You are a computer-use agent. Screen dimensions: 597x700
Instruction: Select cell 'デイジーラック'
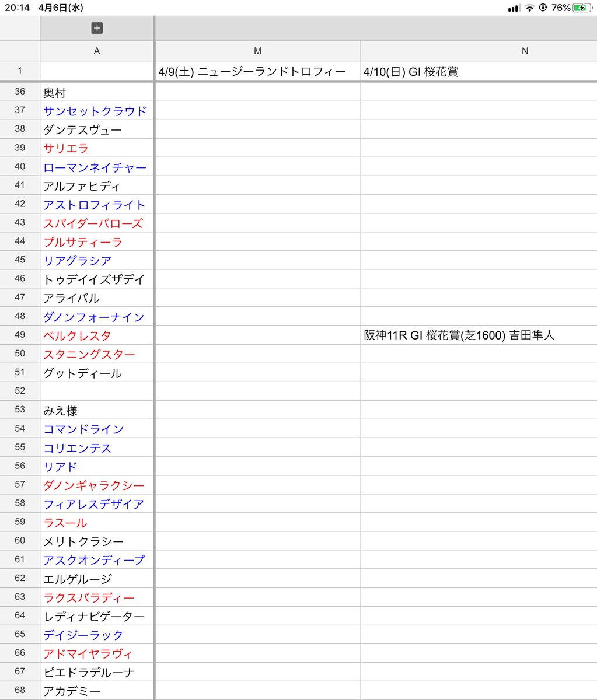point(97,635)
